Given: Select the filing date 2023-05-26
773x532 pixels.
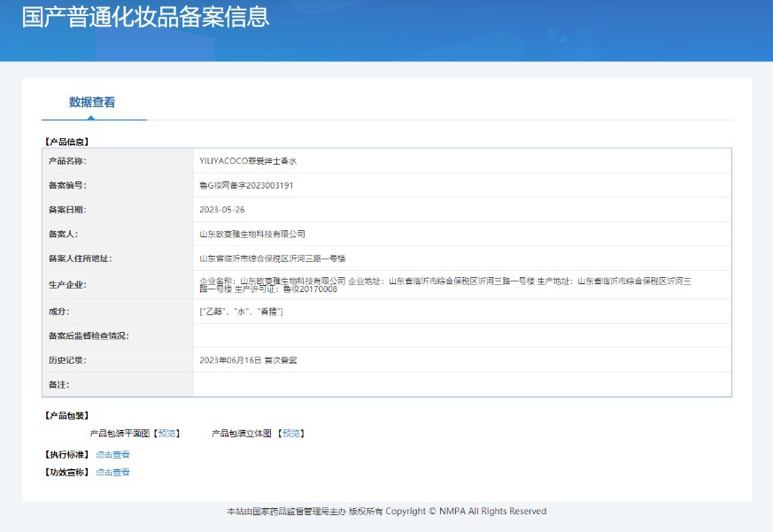Looking at the screenshot, I should 222,210.
